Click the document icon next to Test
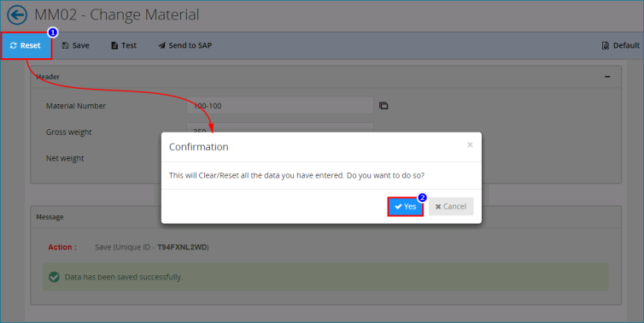The width and height of the screenshot is (644, 323). (x=114, y=45)
